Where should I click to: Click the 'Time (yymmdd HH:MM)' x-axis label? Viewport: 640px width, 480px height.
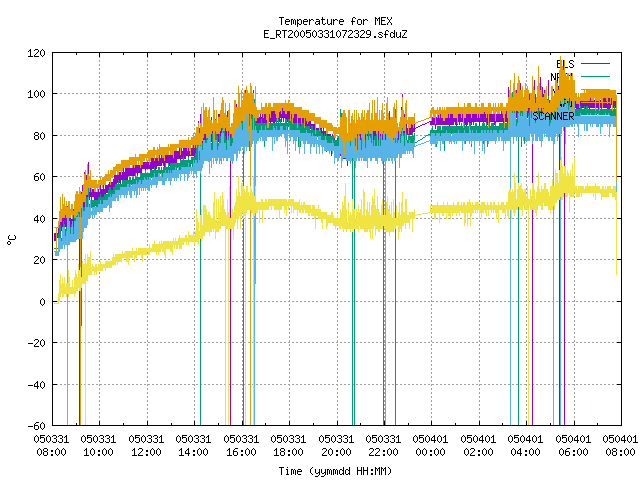tap(335, 471)
